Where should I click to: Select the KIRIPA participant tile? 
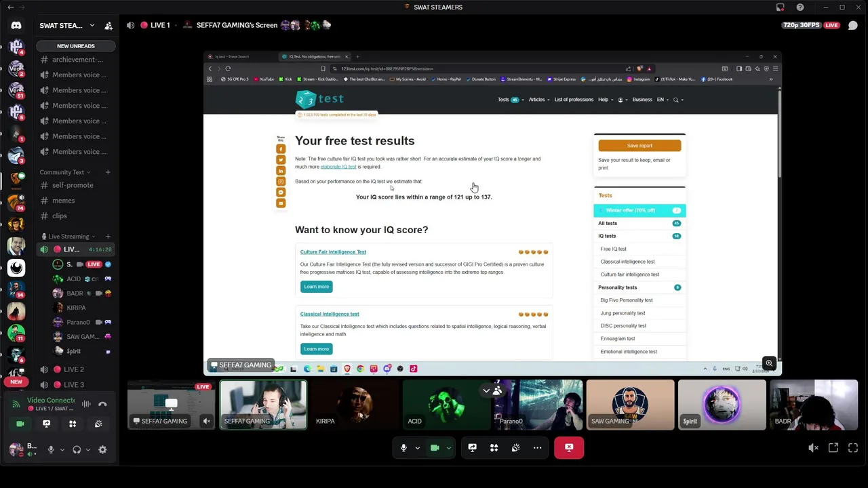355,405
